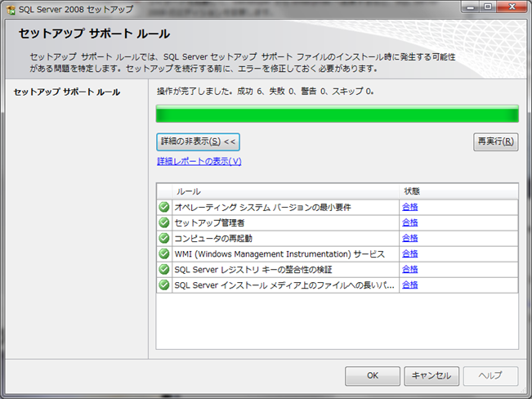This screenshot has width=532, height=399.
Task: Close the SQL Server 2008 setup window
Action: pyautogui.click(x=512, y=7)
